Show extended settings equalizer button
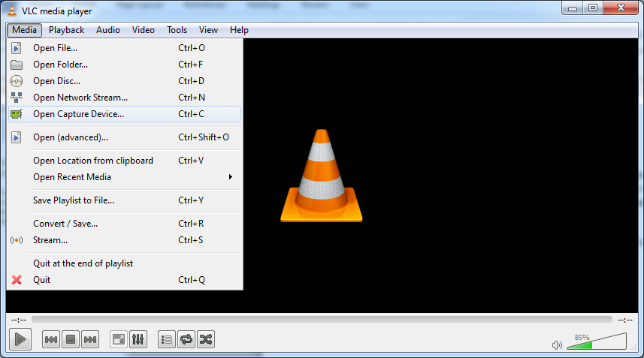644x358 pixels. [x=138, y=339]
